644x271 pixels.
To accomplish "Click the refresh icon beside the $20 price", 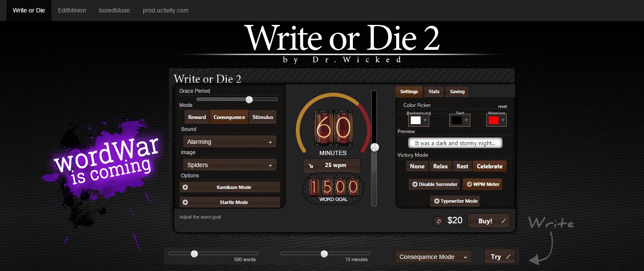I will (x=438, y=221).
